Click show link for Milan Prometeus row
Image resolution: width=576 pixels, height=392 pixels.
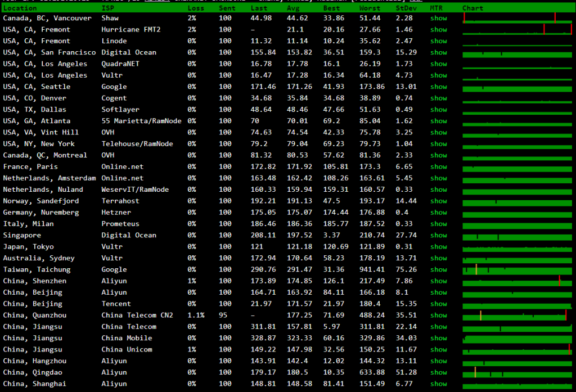[x=439, y=224]
